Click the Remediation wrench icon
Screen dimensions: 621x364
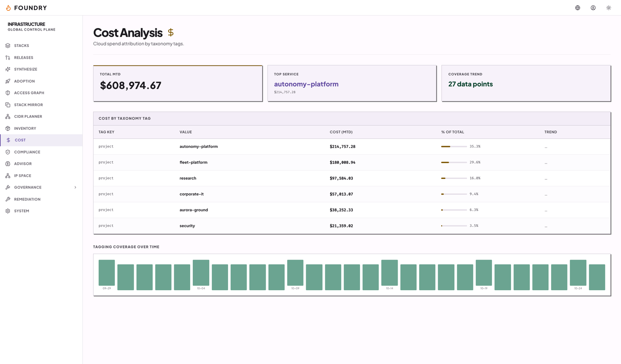pos(8,199)
